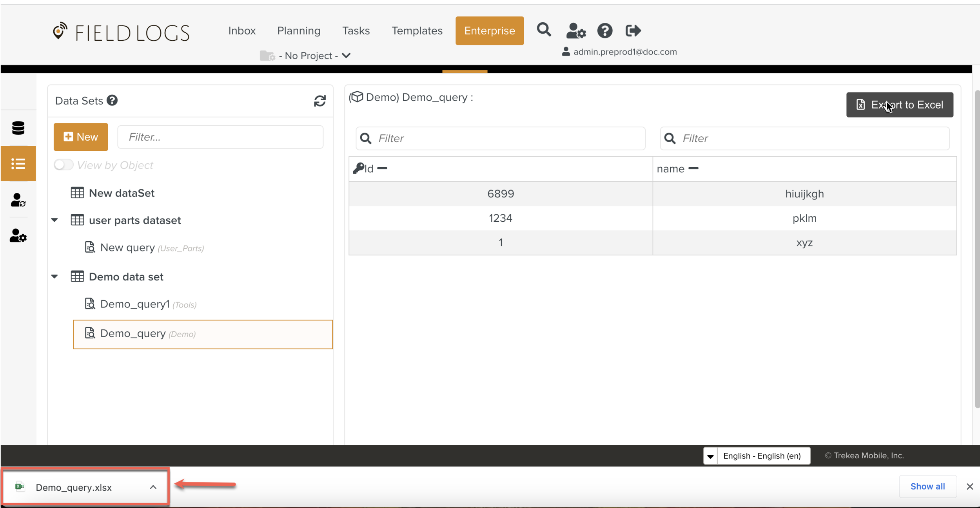
Task: Open the database icon in left sidebar
Action: coord(18,128)
